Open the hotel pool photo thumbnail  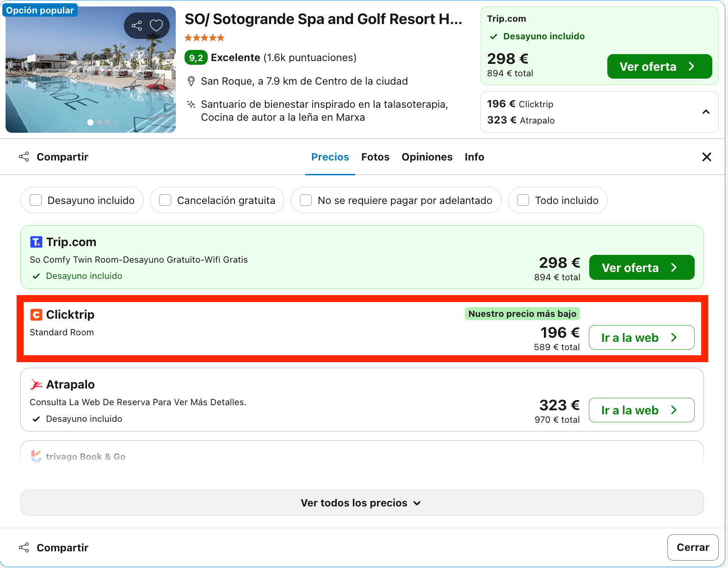[x=91, y=69]
